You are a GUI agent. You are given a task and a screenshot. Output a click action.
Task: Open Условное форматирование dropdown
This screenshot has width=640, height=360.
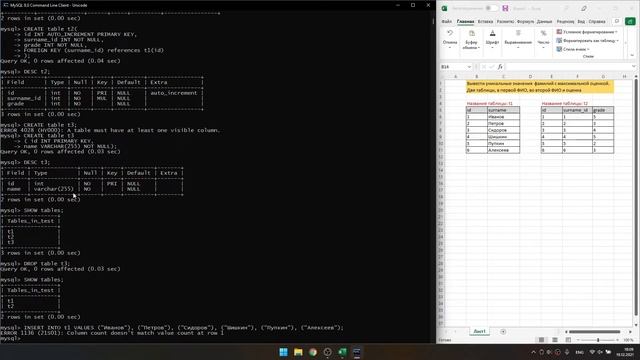coord(587,32)
